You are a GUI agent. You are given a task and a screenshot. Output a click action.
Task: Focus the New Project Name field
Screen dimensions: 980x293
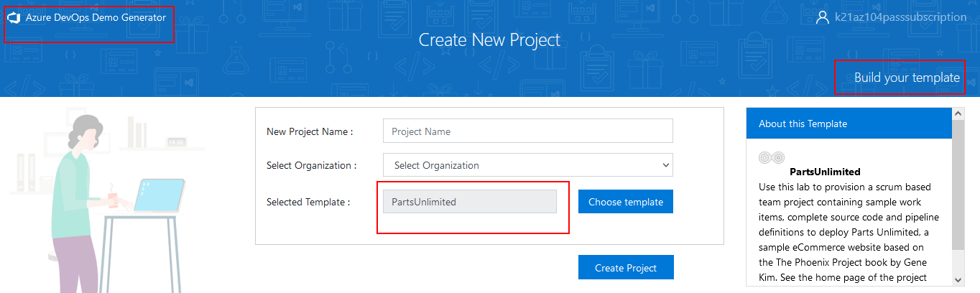(x=528, y=131)
